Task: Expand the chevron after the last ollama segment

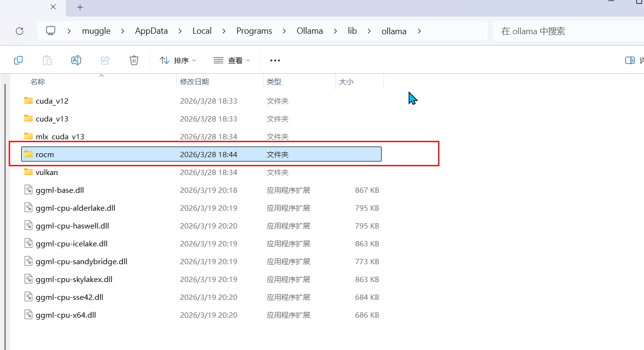Action: click(x=419, y=31)
